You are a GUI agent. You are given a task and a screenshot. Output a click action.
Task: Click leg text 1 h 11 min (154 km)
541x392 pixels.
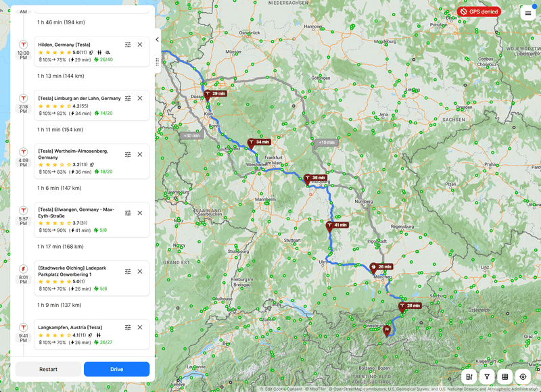pos(60,130)
